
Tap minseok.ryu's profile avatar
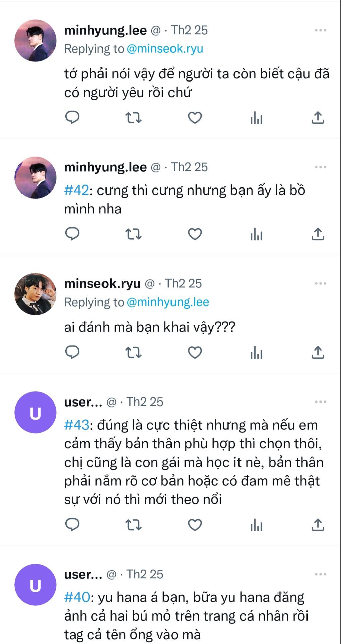point(36,294)
